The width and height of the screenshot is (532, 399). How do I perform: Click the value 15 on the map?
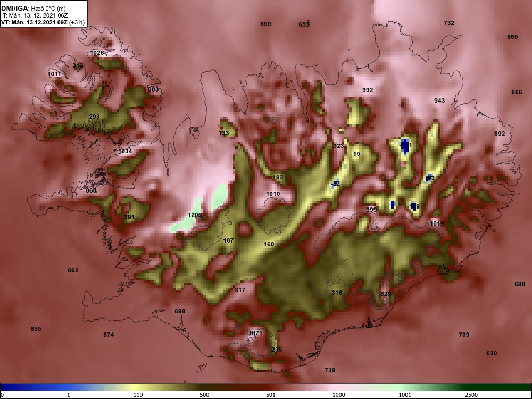click(356, 154)
